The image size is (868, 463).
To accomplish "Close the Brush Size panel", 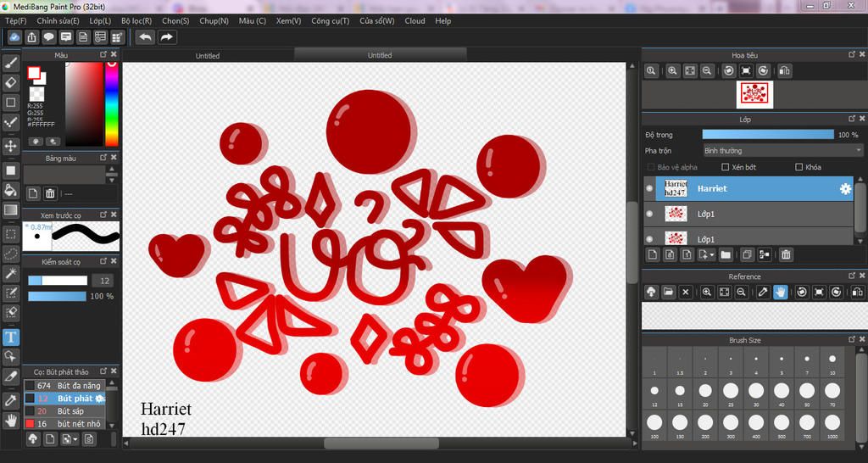I will click(862, 339).
